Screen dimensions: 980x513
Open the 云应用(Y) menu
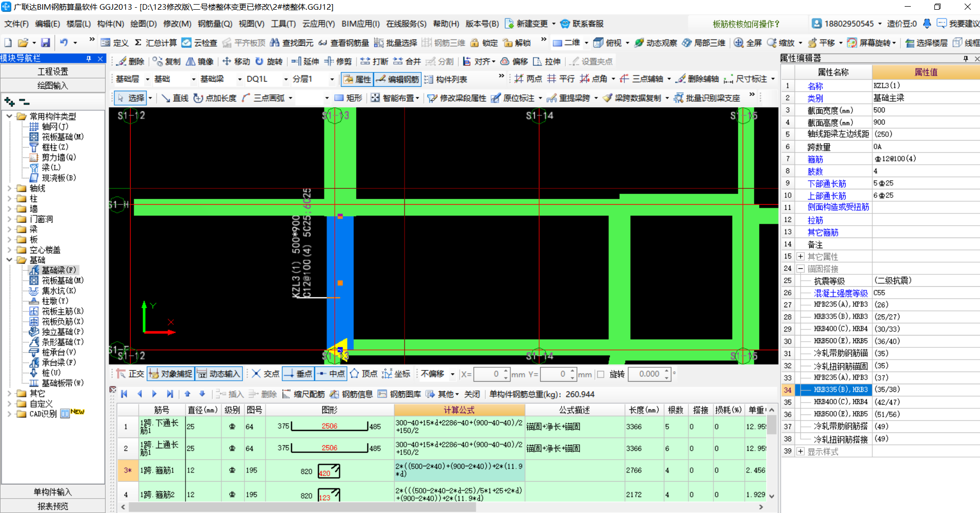pyautogui.click(x=318, y=24)
